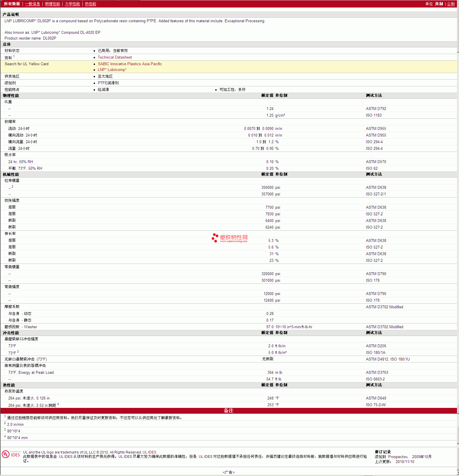This screenshot has width=459, height=476.
Task: Click the 320000 psi flexural modulus value
Action: [x=271, y=274]
